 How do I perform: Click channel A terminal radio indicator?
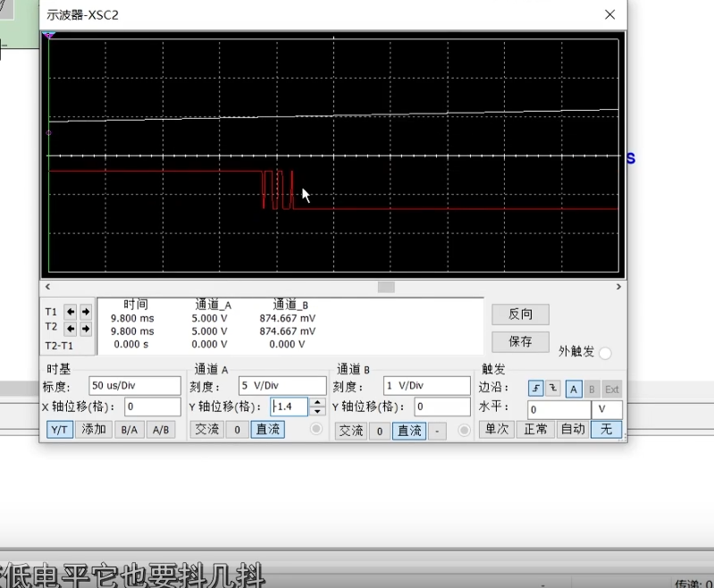click(x=316, y=429)
